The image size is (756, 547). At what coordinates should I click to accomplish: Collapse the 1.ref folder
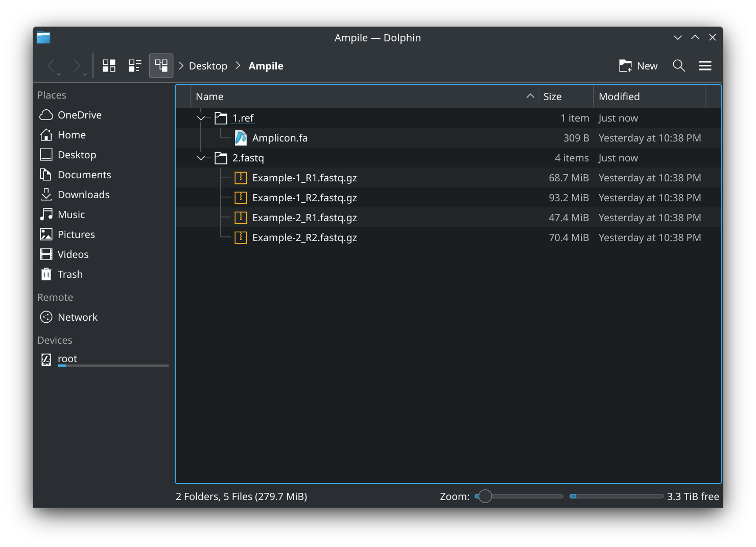pyautogui.click(x=201, y=118)
